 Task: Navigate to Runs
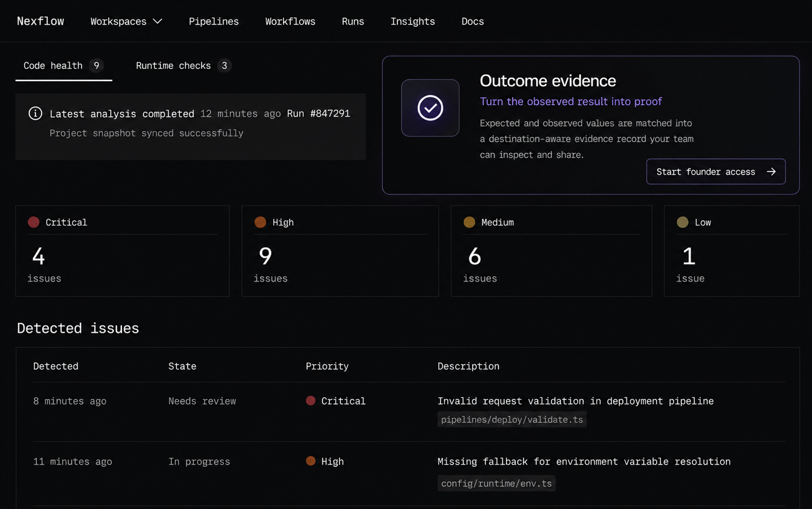pos(353,22)
